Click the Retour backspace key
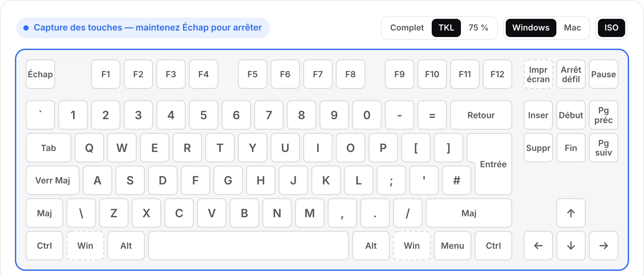 pyautogui.click(x=481, y=115)
